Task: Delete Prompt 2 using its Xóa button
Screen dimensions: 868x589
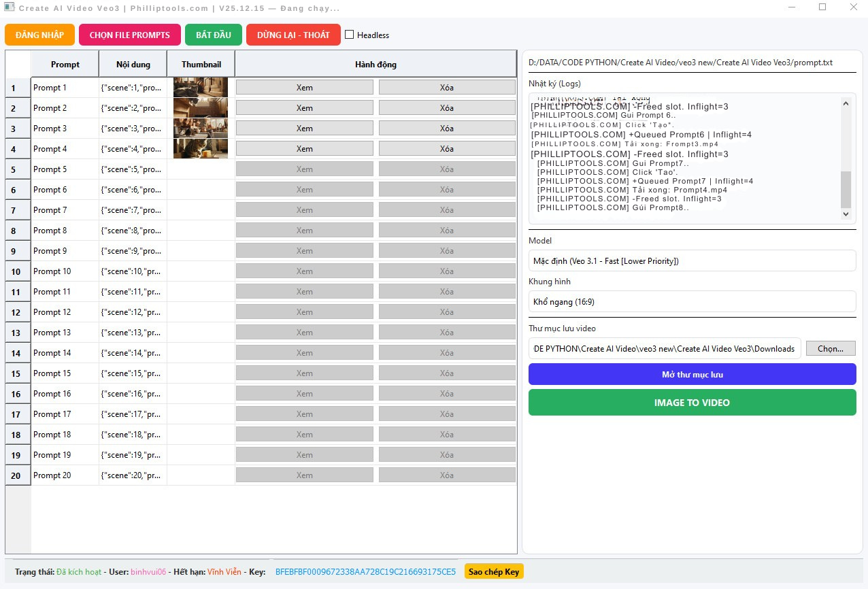Action: [x=446, y=107]
